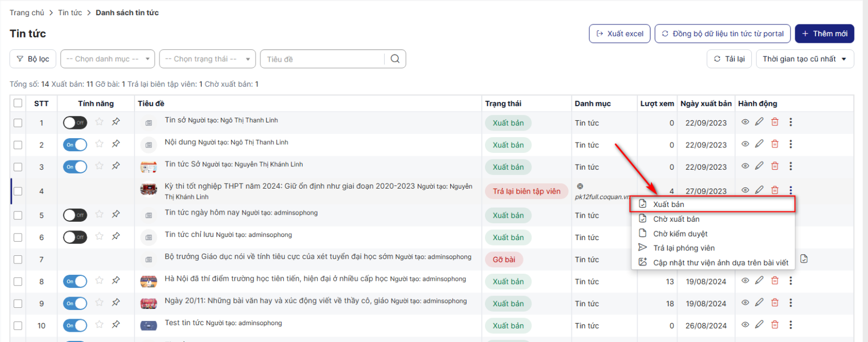The height and width of the screenshot is (342, 868).
Task: Click the "Xuất excel" button
Action: (x=620, y=34)
